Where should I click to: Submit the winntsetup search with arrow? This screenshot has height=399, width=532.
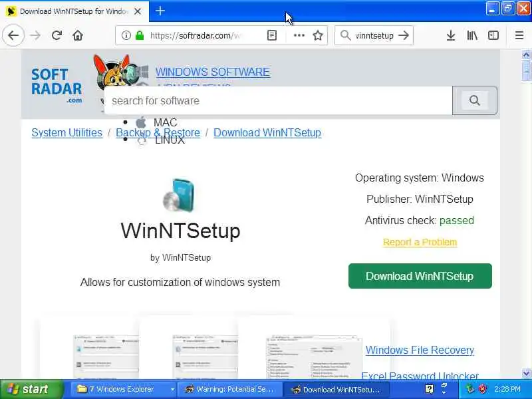click(404, 35)
